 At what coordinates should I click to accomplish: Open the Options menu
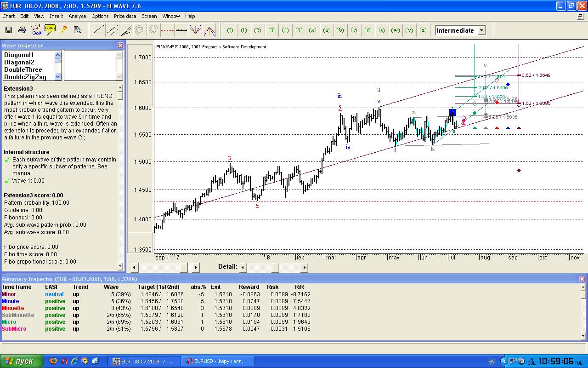point(100,16)
